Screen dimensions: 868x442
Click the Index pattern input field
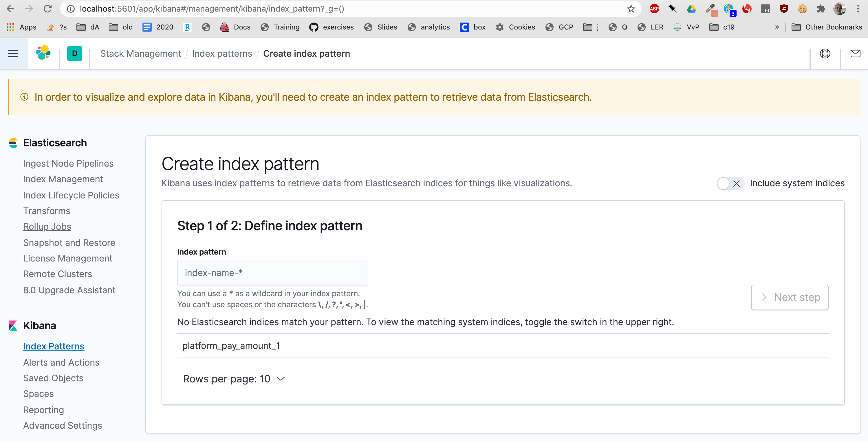[272, 273]
